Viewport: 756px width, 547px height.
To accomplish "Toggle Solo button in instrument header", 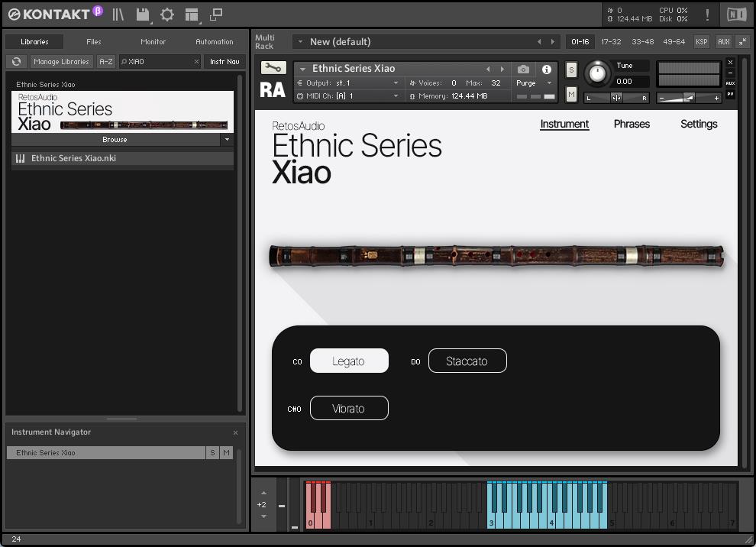I will [x=571, y=70].
